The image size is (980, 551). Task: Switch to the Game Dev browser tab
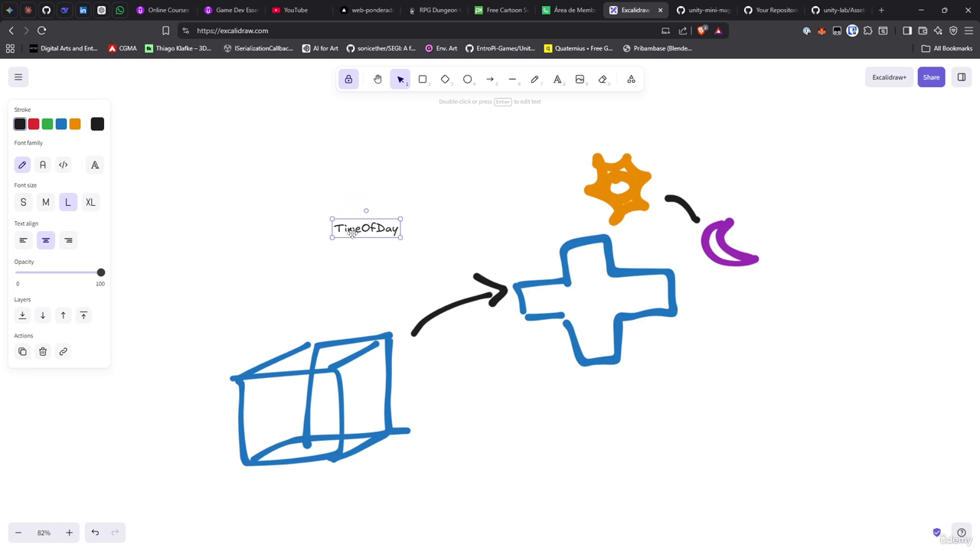coord(232,10)
